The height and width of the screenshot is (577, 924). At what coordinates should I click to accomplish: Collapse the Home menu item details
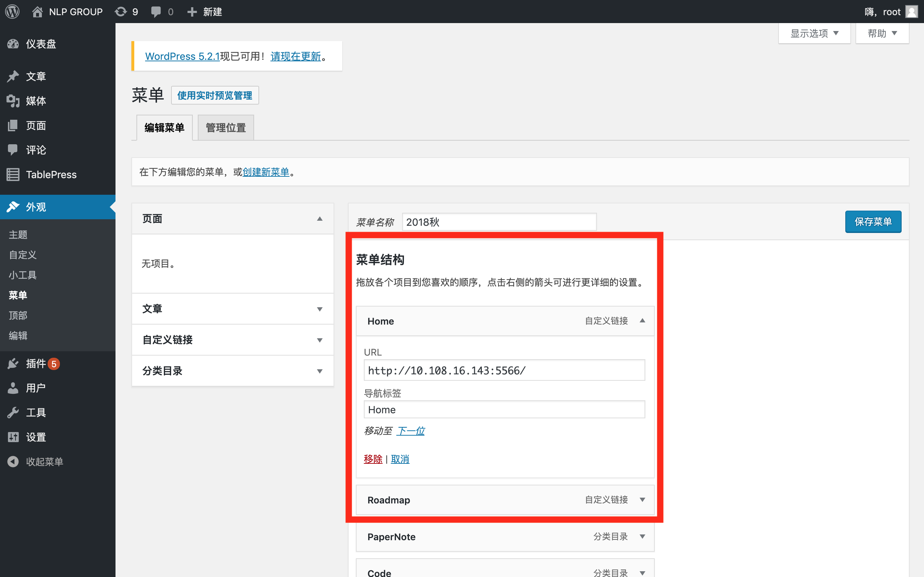pyautogui.click(x=642, y=321)
